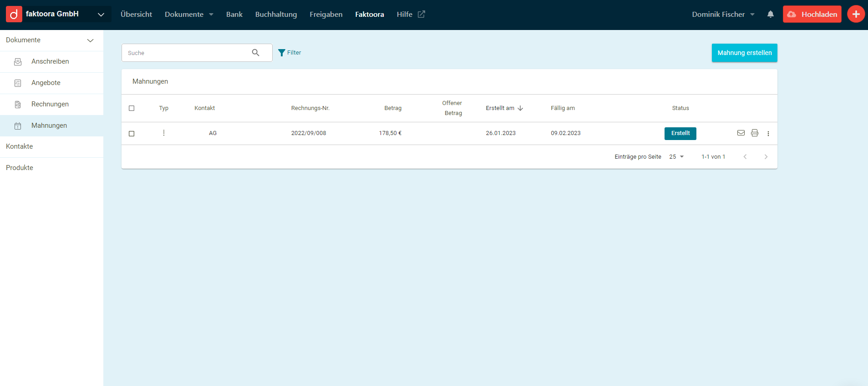Go to the Freigaben tab
This screenshot has height=386, width=868.
[x=326, y=15]
